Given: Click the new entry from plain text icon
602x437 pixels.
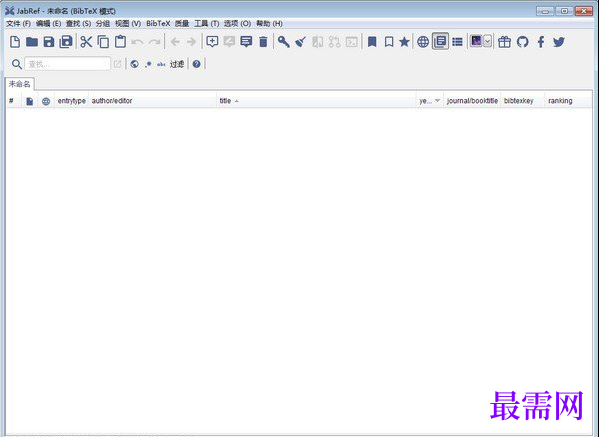Looking at the screenshot, I should (x=229, y=42).
